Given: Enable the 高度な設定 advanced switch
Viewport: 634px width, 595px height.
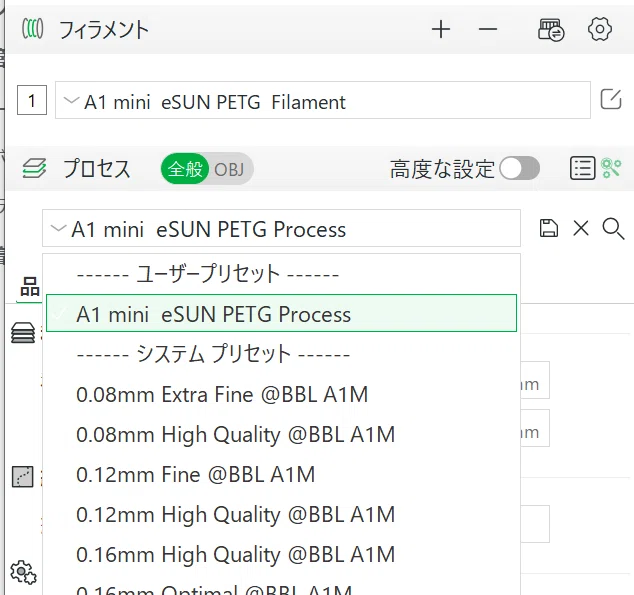Looking at the screenshot, I should 519,169.
